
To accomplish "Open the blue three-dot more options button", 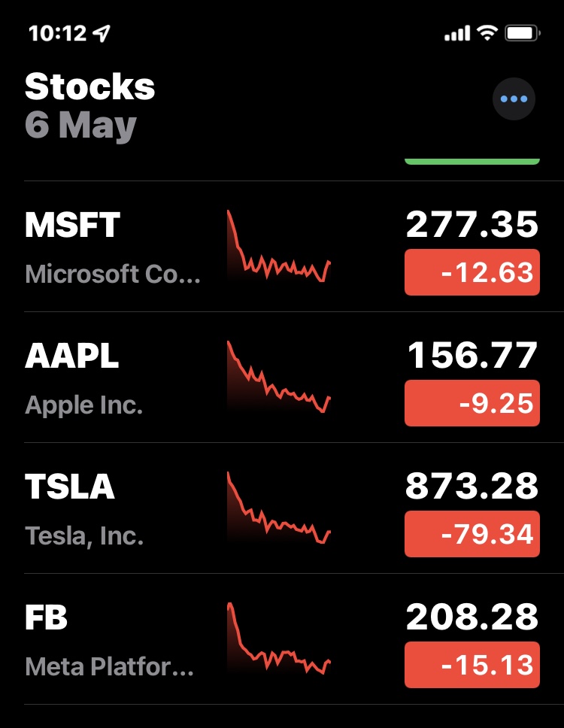I will click(514, 99).
